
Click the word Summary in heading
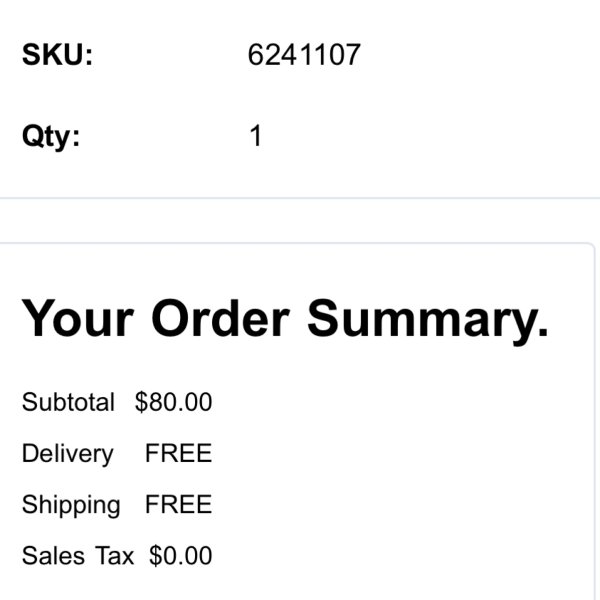pos(428,321)
